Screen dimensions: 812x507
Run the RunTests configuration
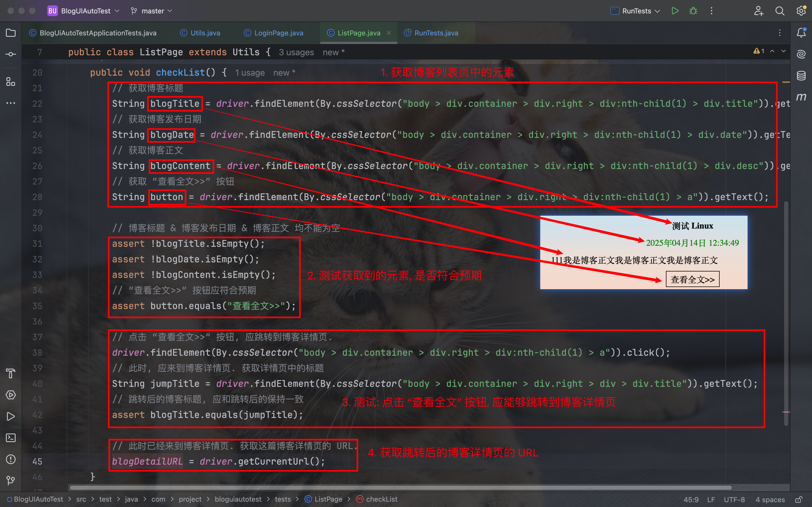click(x=675, y=11)
